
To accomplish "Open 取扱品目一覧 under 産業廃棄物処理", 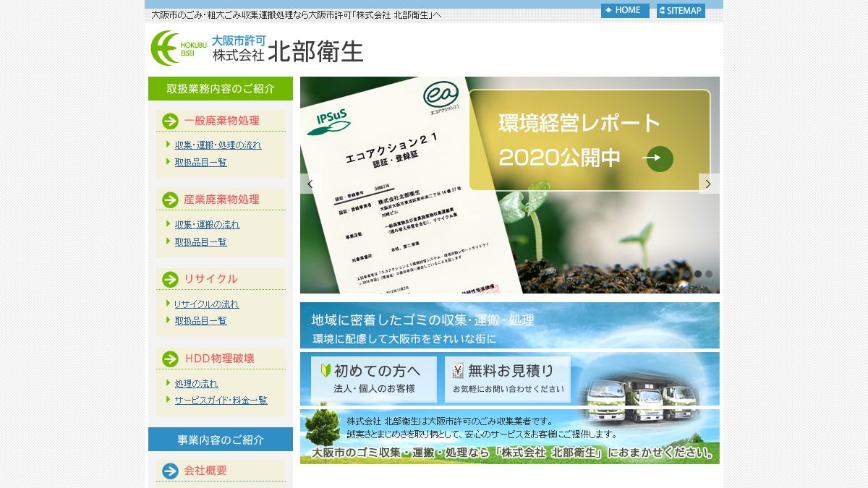I will click(200, 241).
